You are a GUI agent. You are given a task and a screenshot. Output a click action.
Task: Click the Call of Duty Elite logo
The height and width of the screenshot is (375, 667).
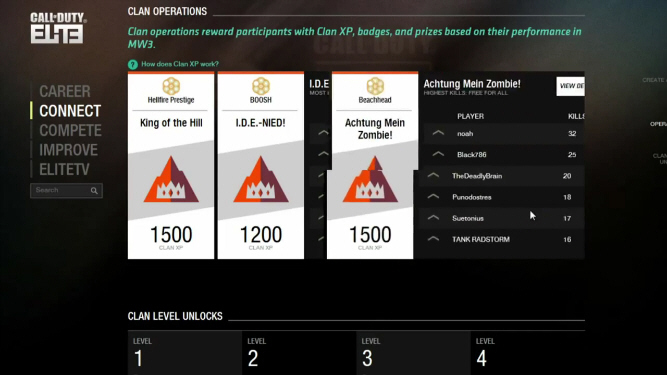click(x=58, y=28)
